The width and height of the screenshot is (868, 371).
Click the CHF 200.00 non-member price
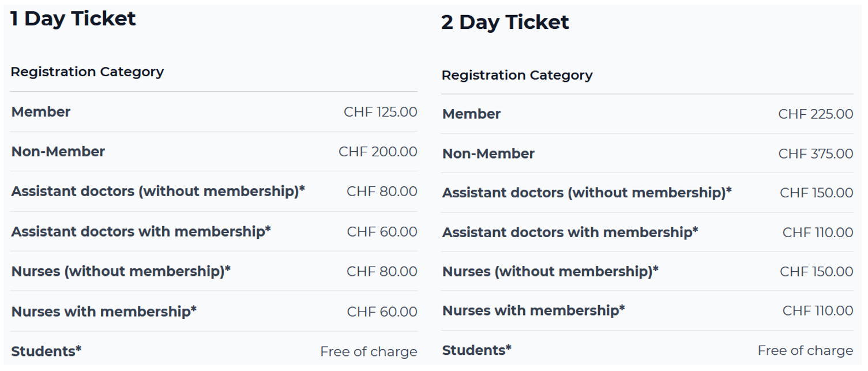378,152
